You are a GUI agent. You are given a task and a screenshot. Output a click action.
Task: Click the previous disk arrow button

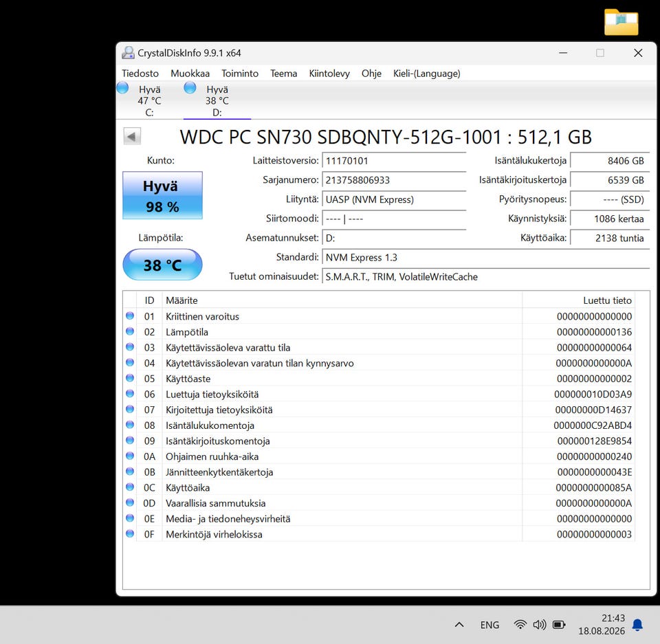(x=132, y=136)
